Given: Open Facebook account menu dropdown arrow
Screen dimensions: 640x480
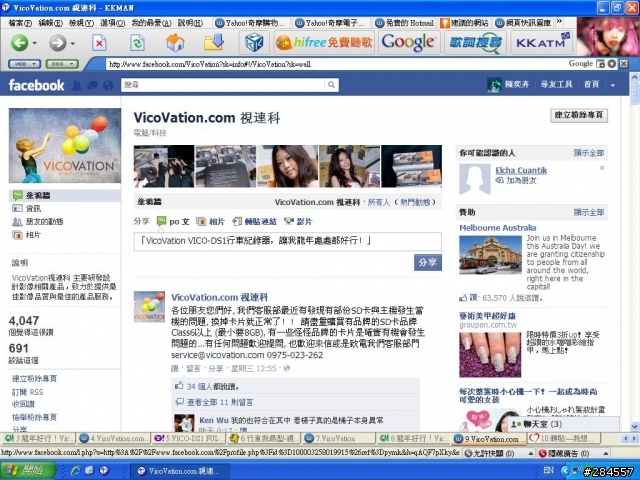Looking at the screenshot, I should [x=612, y=85].
